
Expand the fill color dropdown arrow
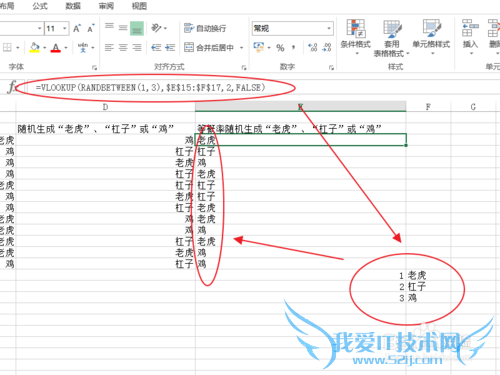pyautogui.click(x=45, y=48)
